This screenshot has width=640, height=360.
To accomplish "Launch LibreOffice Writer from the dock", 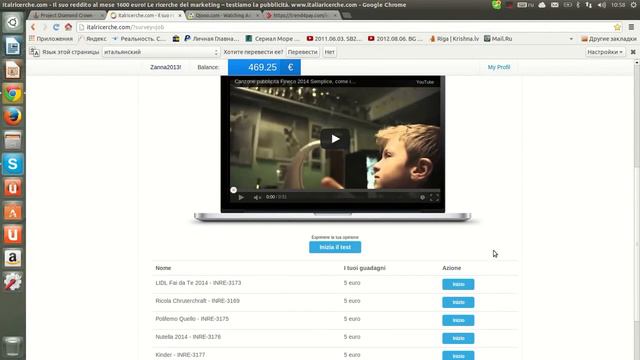I will click(x=13, y=46).
